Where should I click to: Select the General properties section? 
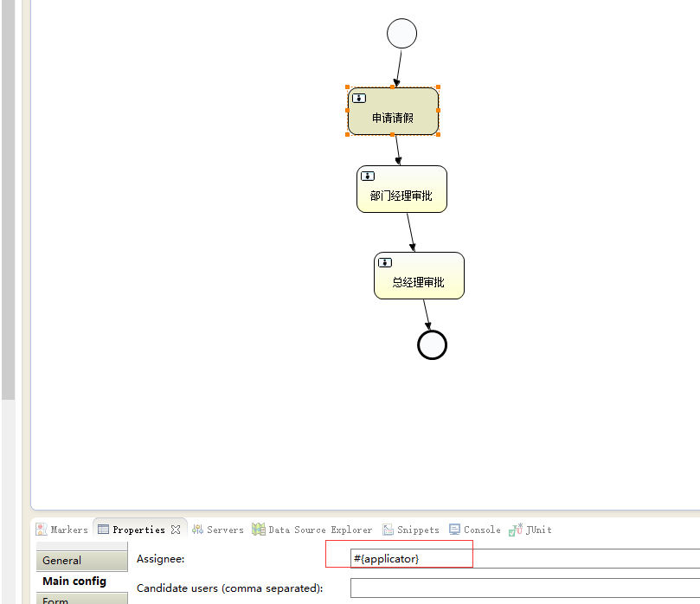click(82, 561)
